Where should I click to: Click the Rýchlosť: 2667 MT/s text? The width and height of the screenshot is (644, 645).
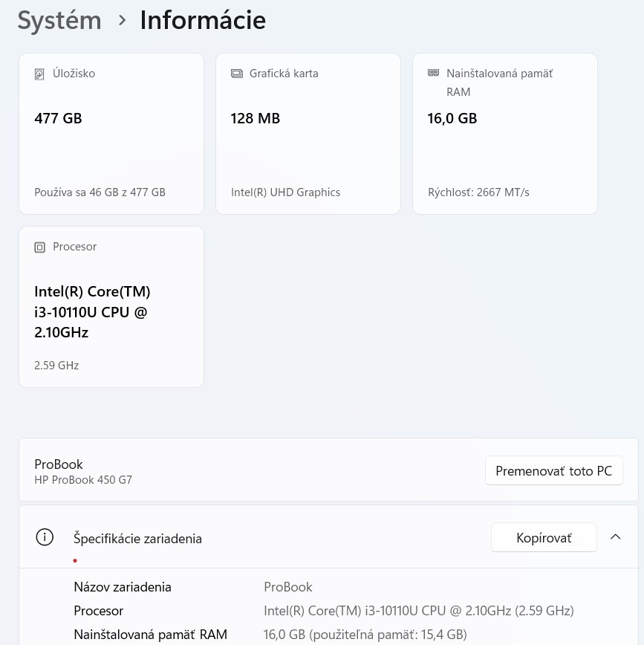478,192
